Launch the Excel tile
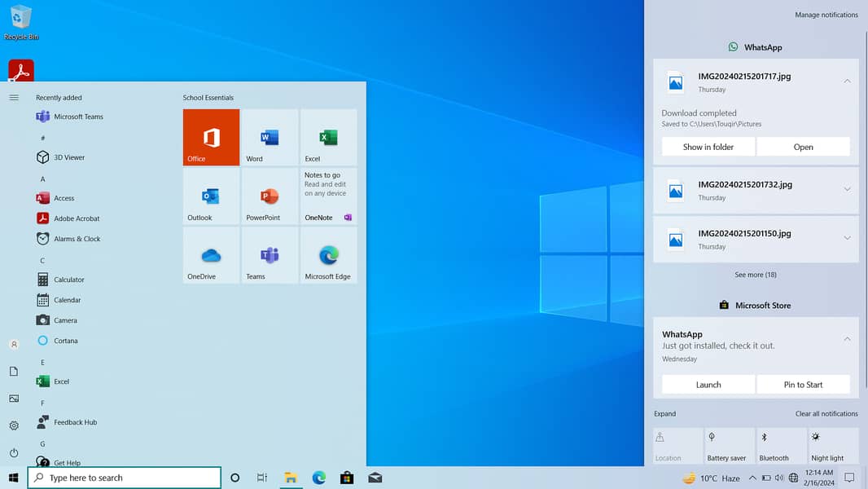This screenshot has height=489, width=868. click(328, 138)
